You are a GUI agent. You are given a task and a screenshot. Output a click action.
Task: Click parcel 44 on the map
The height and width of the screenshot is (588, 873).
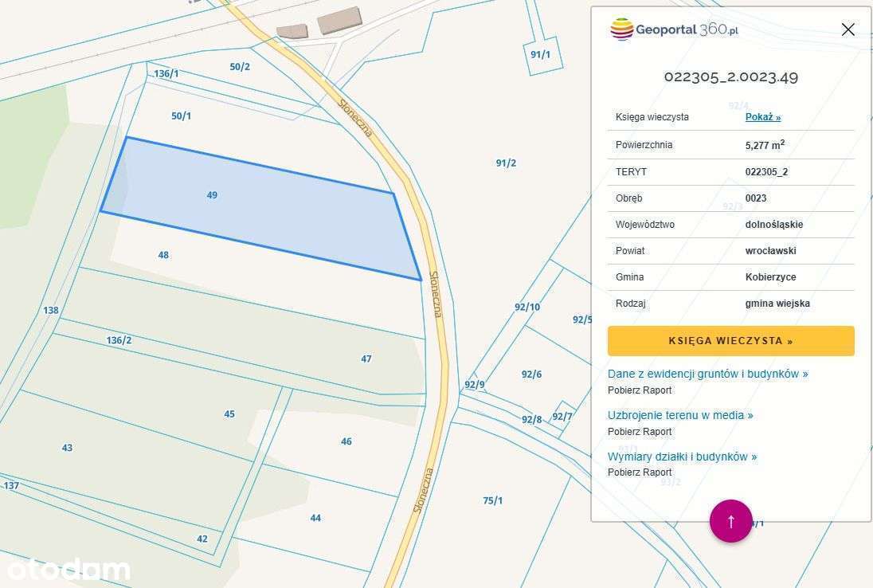tap(315, 518)
